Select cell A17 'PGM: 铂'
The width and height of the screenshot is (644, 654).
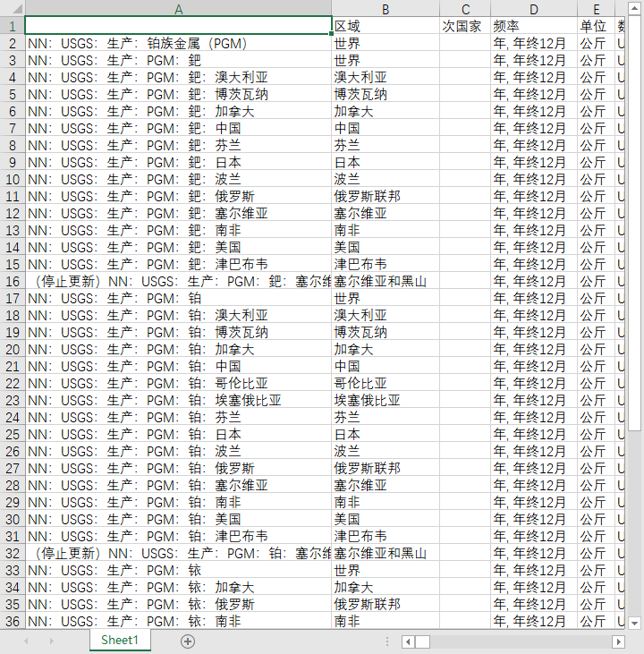coord(179,299)
